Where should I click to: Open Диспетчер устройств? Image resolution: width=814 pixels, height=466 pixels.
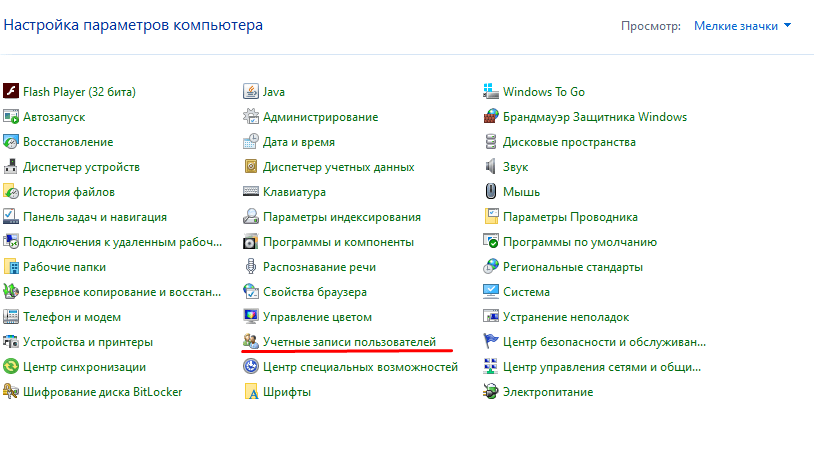[x=81, y=167]
